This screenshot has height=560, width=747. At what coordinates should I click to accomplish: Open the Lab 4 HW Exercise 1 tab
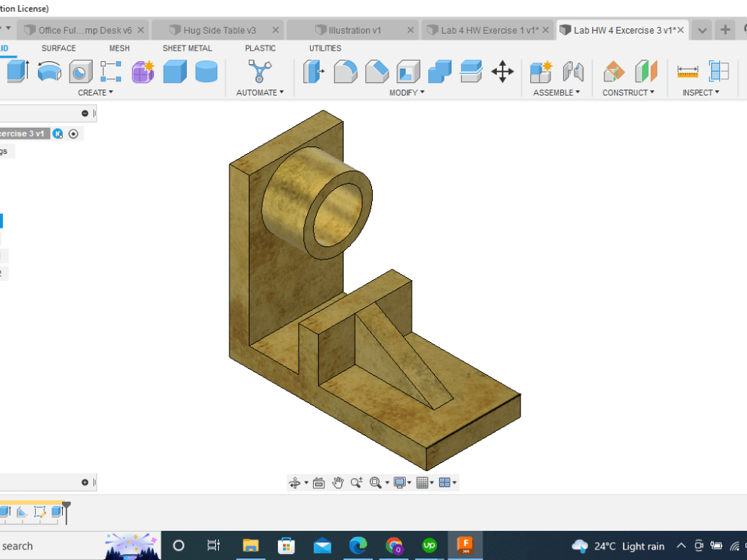coord(489,30)
